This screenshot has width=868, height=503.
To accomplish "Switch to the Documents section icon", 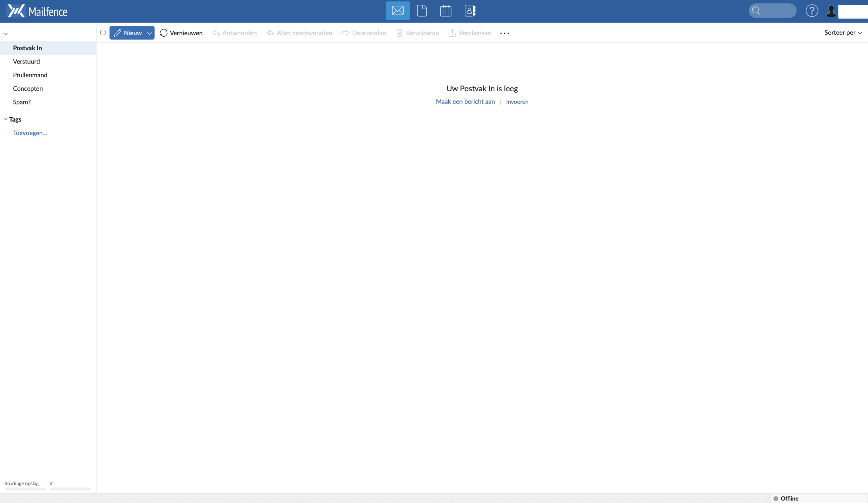I will click(x=421, y=11).
